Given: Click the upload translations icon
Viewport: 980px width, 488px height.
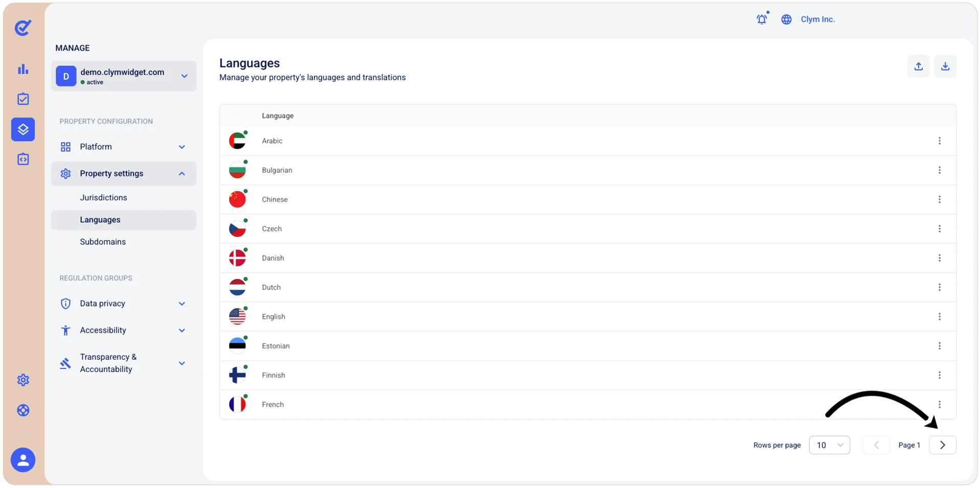Looking at the screenshot, I should pyautogui.click(x=919, y=66).
